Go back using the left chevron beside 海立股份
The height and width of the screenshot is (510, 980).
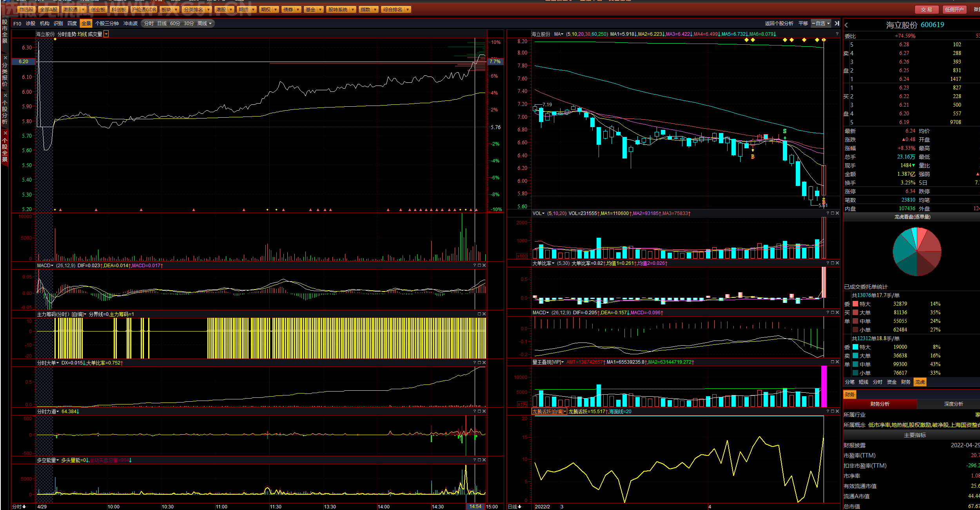(846, 25)
